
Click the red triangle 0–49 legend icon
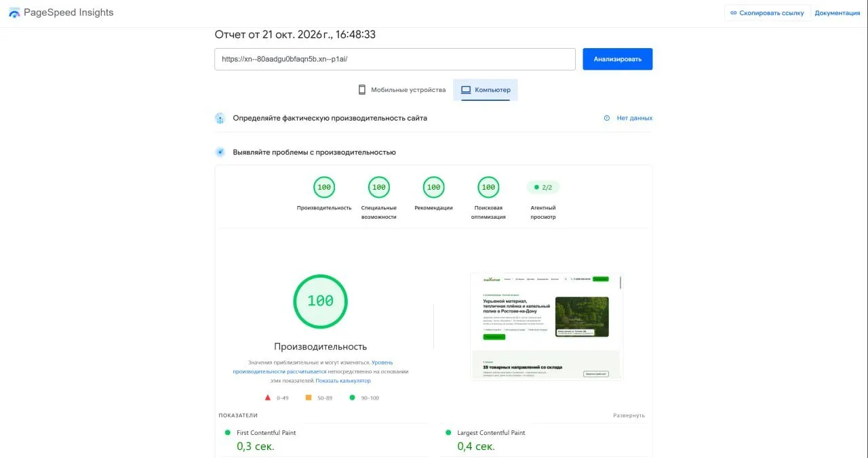(x=268, y=398)
